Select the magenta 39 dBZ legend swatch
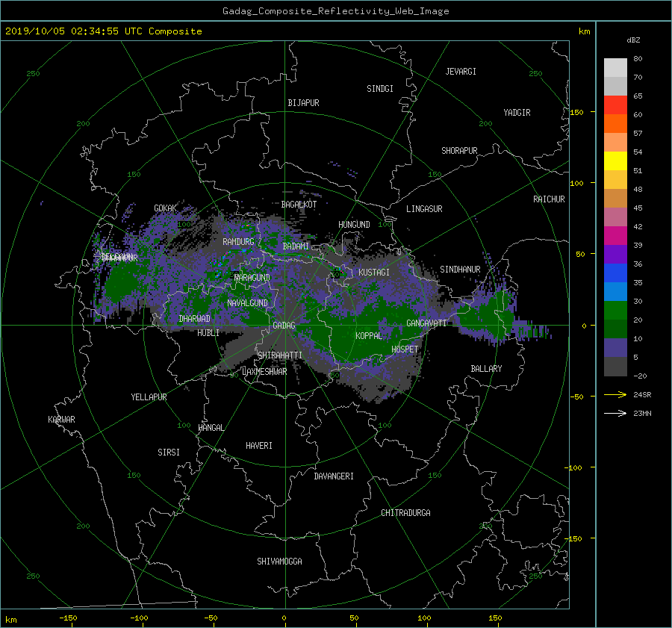 click(x=615, y=235)
